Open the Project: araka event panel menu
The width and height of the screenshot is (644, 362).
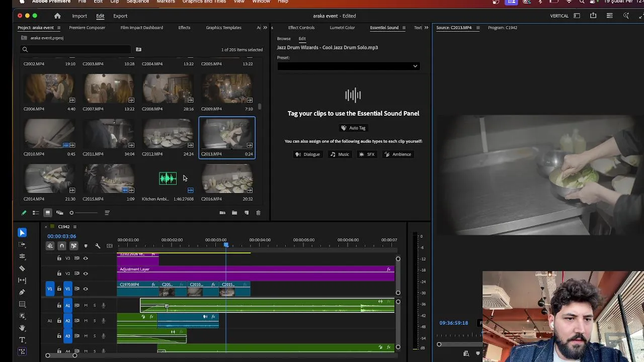[58, 28]
